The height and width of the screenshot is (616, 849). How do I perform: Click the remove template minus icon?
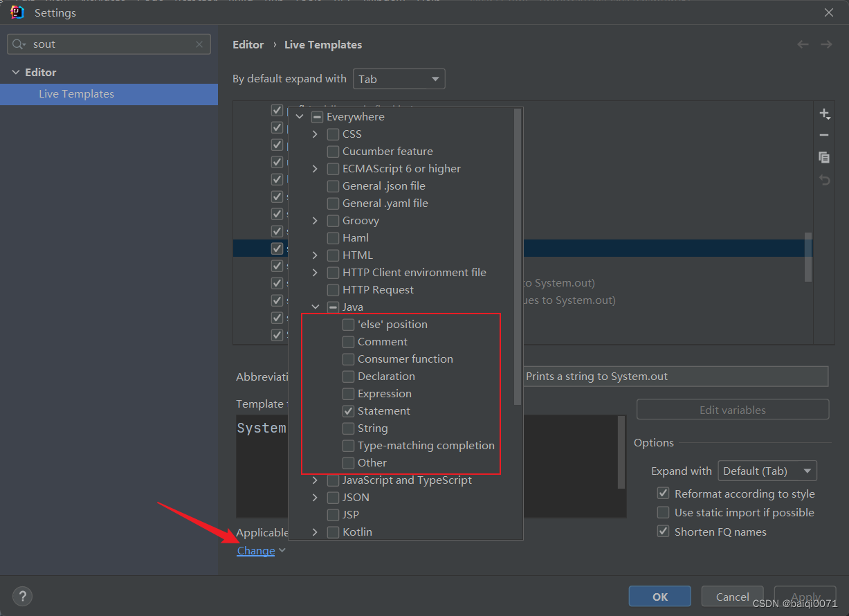(824, 135)
